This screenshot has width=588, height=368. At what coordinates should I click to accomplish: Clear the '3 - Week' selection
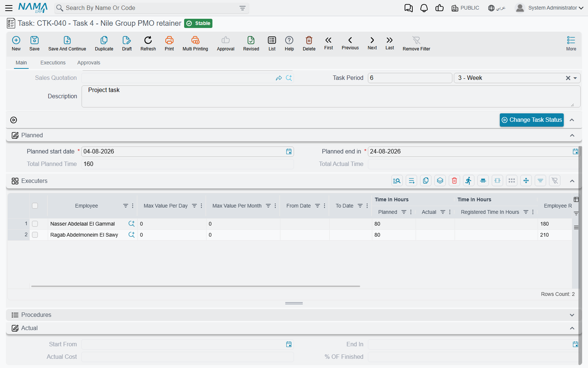pos(568,78)
